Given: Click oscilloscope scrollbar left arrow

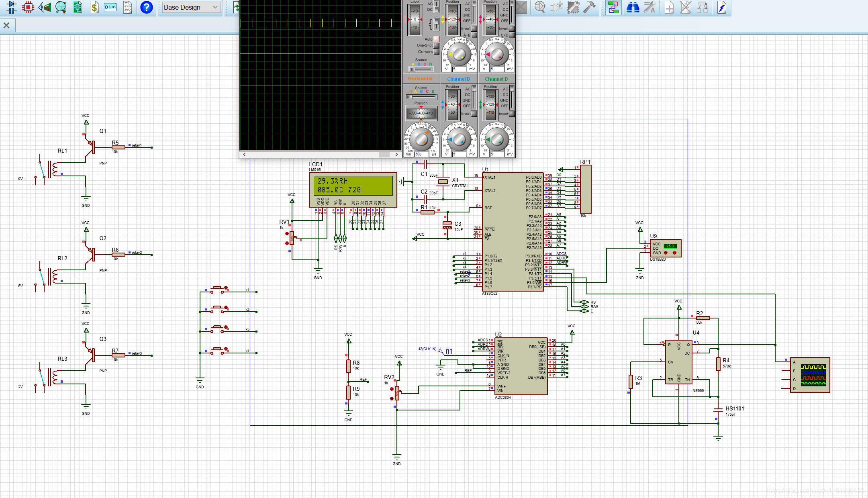Looking at the screenshot, I should pos(244,154).
